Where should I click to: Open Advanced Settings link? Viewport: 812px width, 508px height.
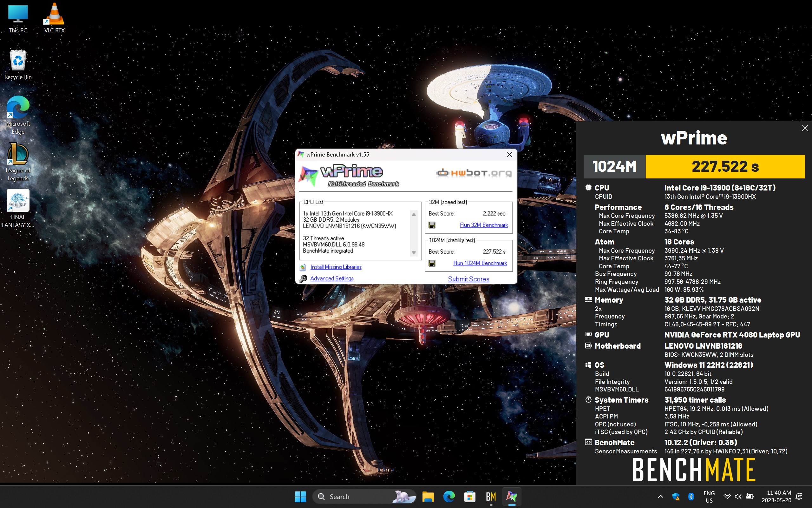(x=331, y=278)
